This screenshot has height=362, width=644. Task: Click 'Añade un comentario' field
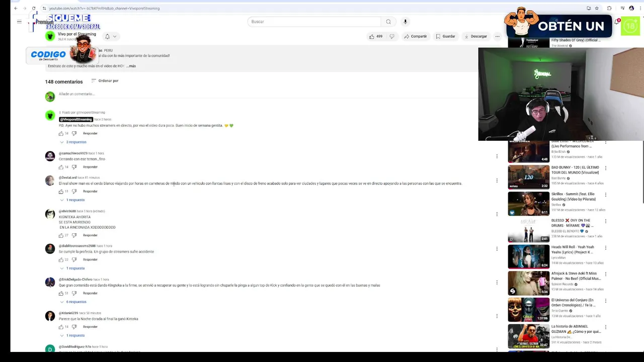coord(76,94)
